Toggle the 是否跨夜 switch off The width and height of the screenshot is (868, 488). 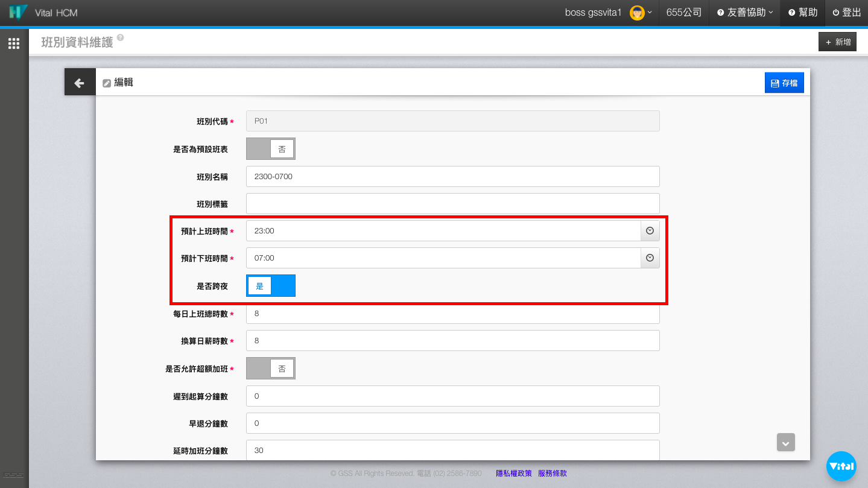pos(271,286)
